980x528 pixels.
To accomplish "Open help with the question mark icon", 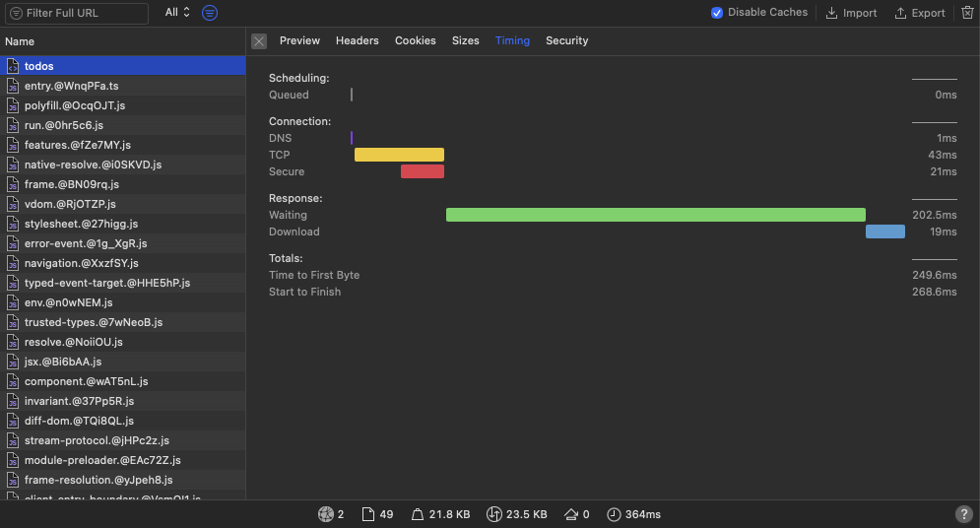I will point(963,514).
